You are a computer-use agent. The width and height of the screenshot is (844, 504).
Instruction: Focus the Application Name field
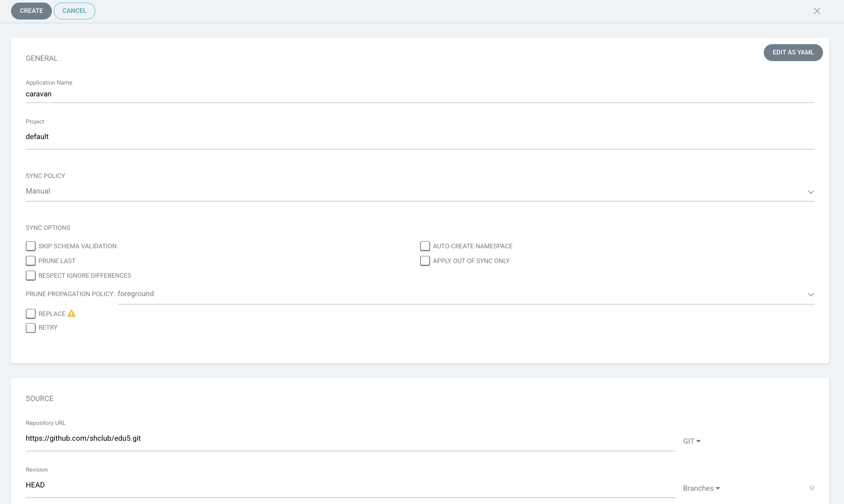420,94
